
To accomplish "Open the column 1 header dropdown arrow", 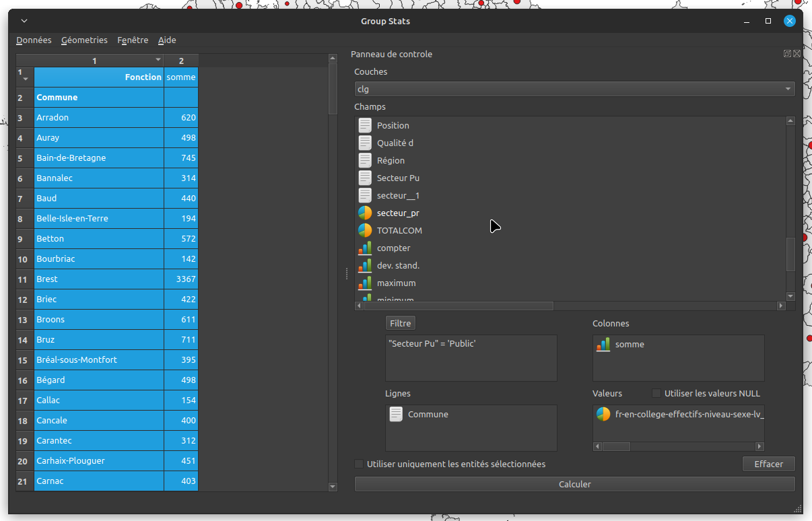I will [x=158, y=60].
